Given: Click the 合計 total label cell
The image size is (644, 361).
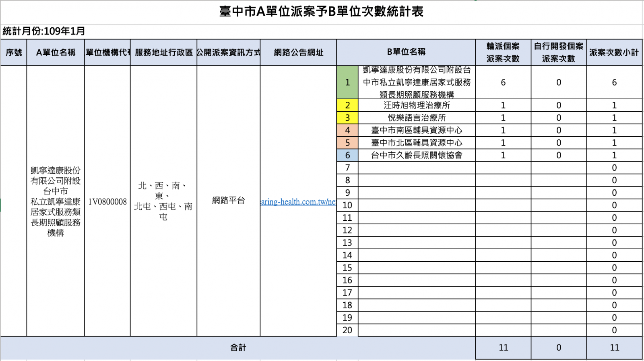Looking at the screenshot, I should point(238,348).
